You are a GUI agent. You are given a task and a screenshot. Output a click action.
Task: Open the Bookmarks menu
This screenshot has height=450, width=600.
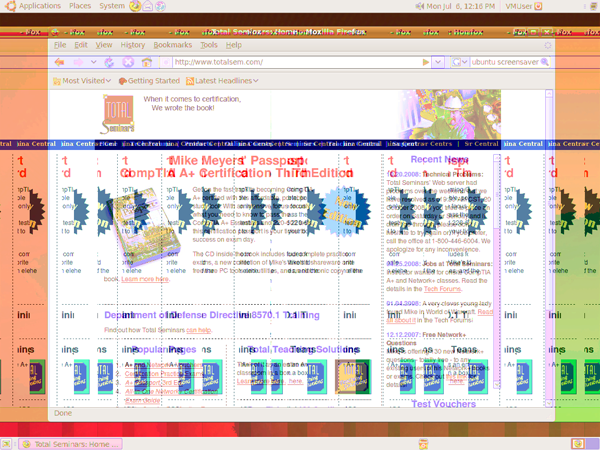point(173,45)
